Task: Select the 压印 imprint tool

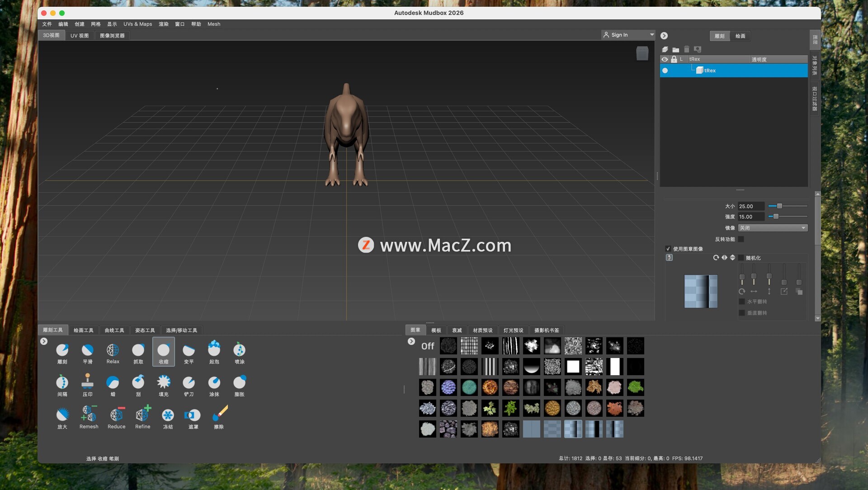Action: [x=88, y=386]
